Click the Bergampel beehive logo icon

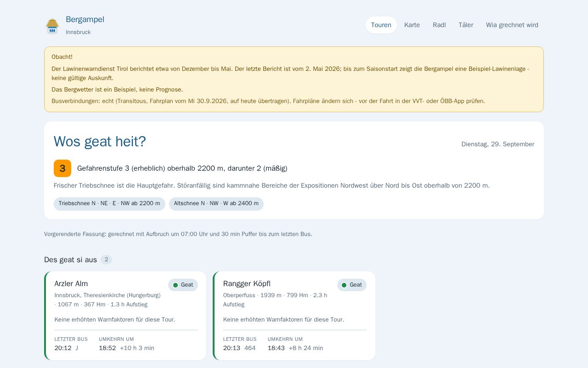(52, 25)
